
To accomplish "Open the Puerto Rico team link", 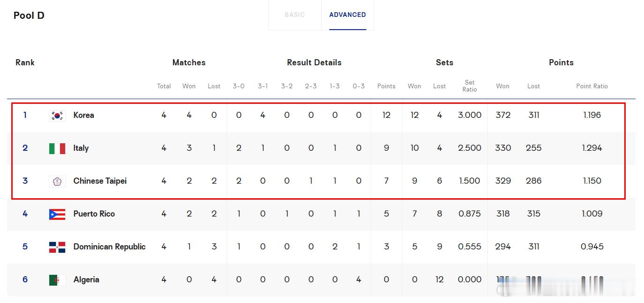I will (94, 214).
